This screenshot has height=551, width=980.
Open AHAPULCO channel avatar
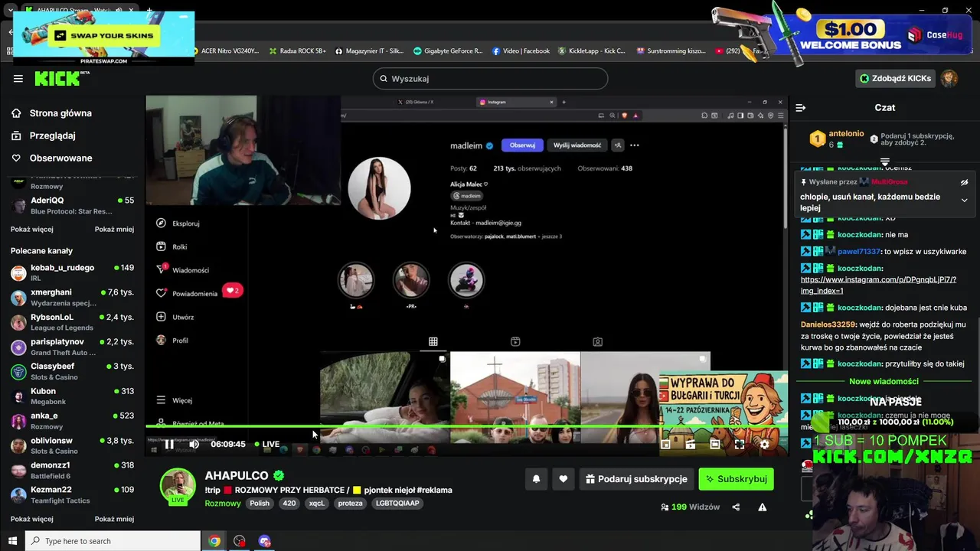(178, 487)
